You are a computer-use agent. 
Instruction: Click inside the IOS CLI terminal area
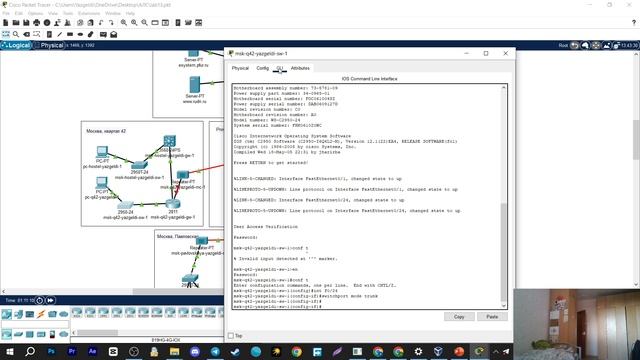[366, 196]
